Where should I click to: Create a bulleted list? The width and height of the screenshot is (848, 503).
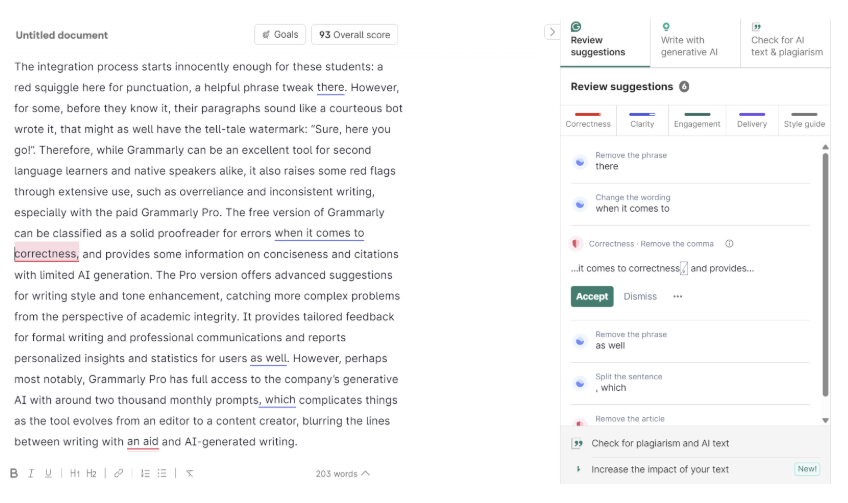tap(162, 473)
